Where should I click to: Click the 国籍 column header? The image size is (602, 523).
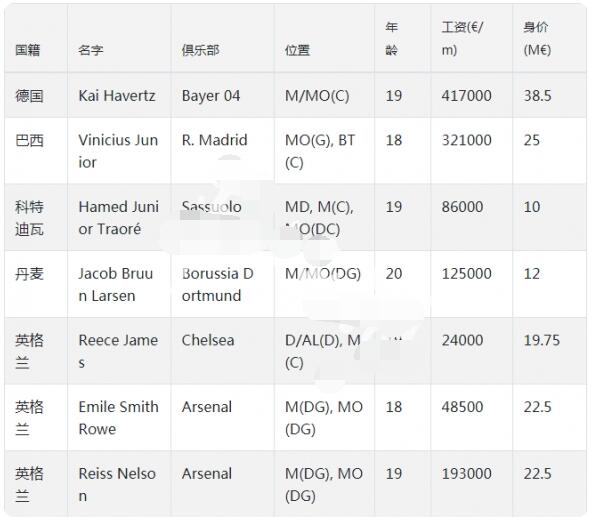pyautogui.click(x=28, y=50)
